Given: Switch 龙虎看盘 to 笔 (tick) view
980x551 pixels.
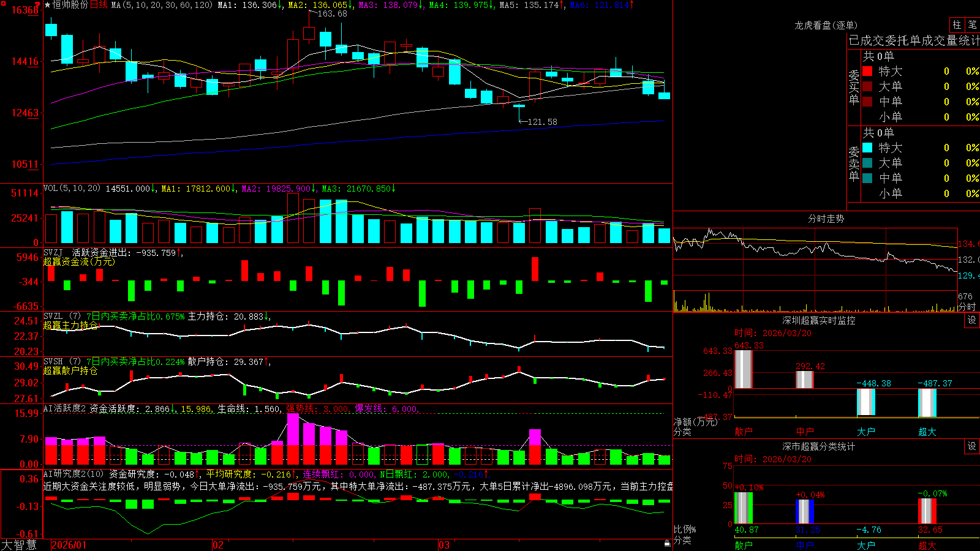Looking at the screenshot, I should click(972, 24).
